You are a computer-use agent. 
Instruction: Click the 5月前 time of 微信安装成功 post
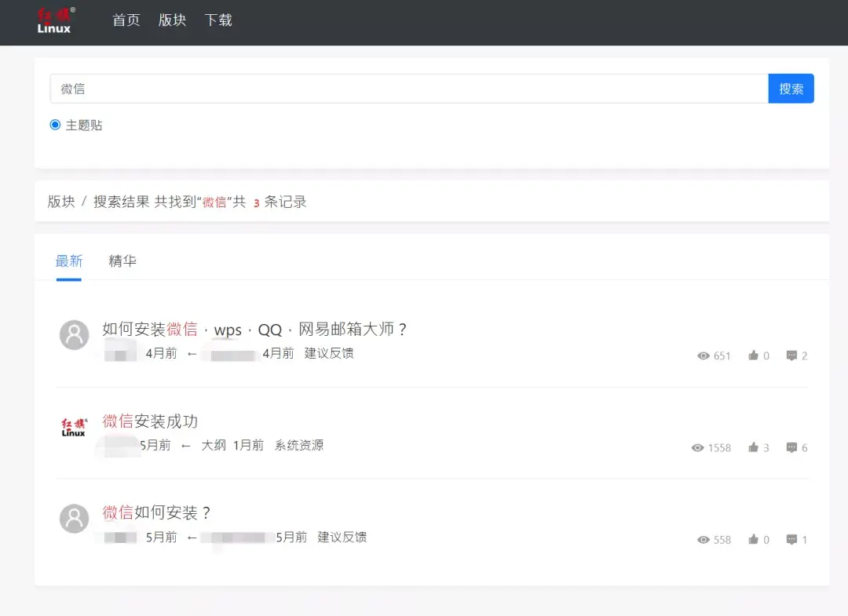[x=155, y=445]
